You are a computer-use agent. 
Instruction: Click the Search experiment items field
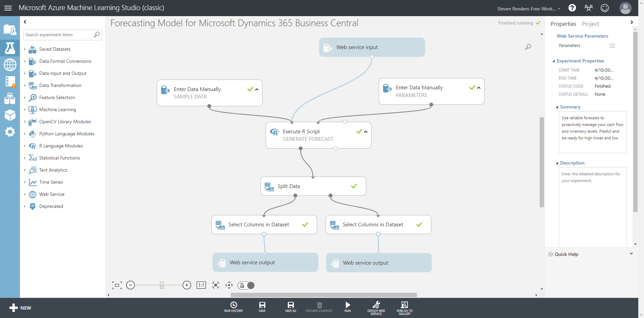63,35
